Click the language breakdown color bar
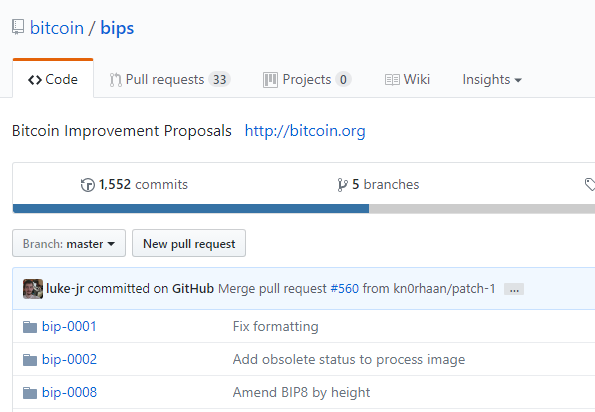Image resolution: width=595 pixels, height=412 pixels. [x=304, y=209]
